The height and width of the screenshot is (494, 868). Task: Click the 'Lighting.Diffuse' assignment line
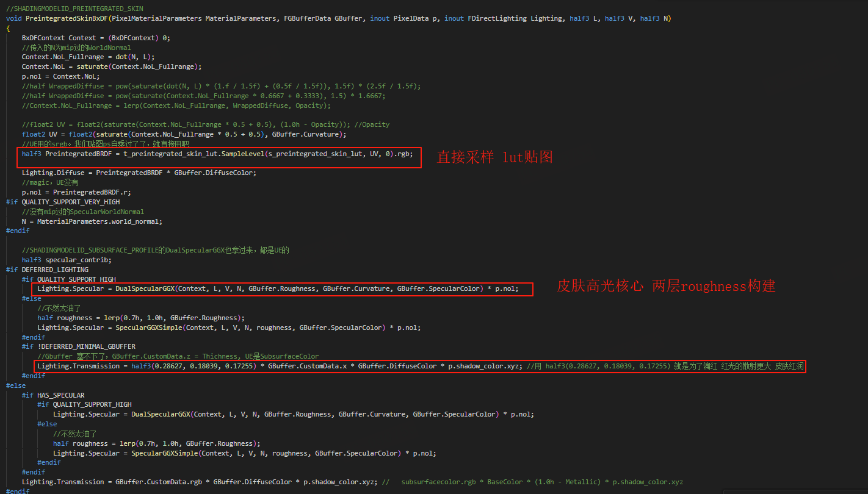[x=139, y=173]
